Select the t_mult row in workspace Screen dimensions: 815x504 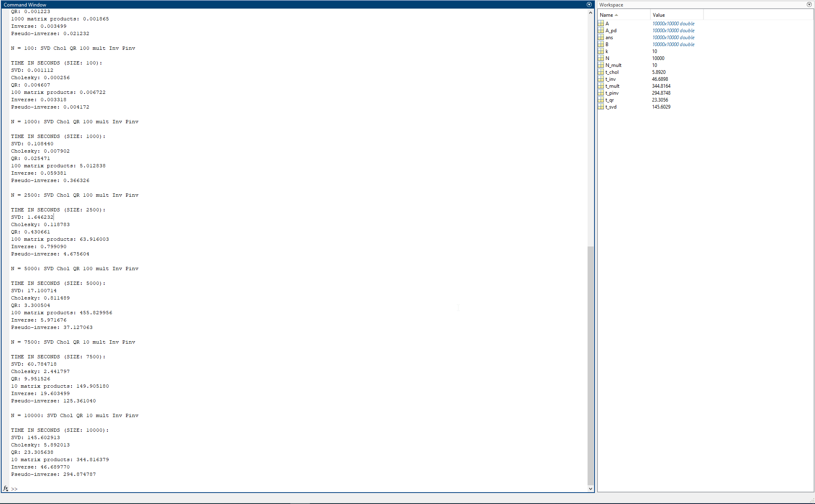point(612,86)
